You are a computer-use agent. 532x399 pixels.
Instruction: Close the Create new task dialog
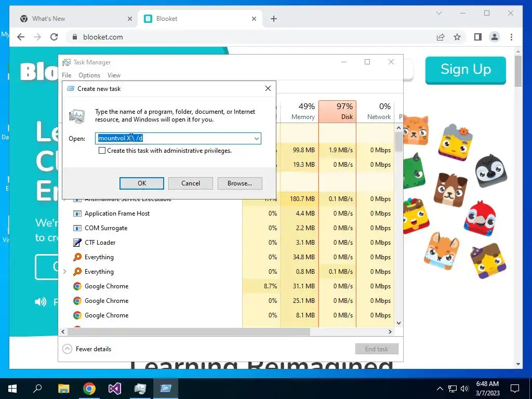pyautogui.click(x=268, y=88)
